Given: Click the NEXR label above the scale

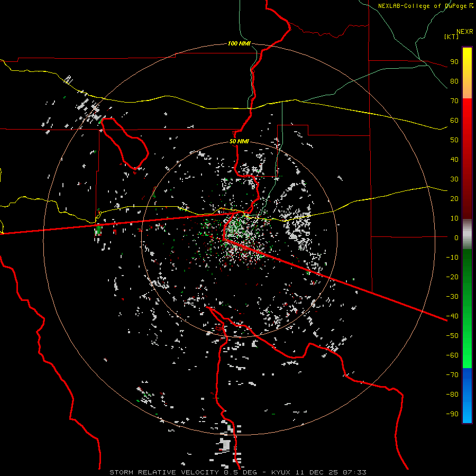Looking at the screenshot, I should 465,32.
